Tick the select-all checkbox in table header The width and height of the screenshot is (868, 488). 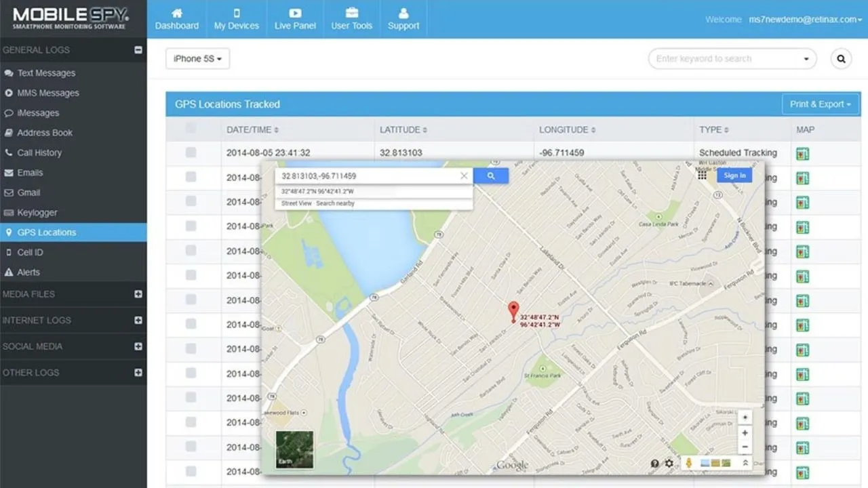point(191,128)
